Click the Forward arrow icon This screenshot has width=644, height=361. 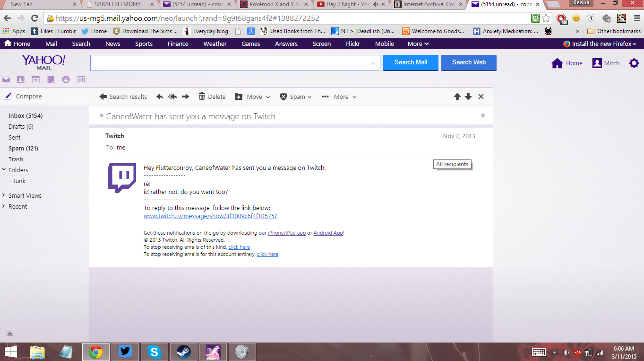[x=186, y=97]
